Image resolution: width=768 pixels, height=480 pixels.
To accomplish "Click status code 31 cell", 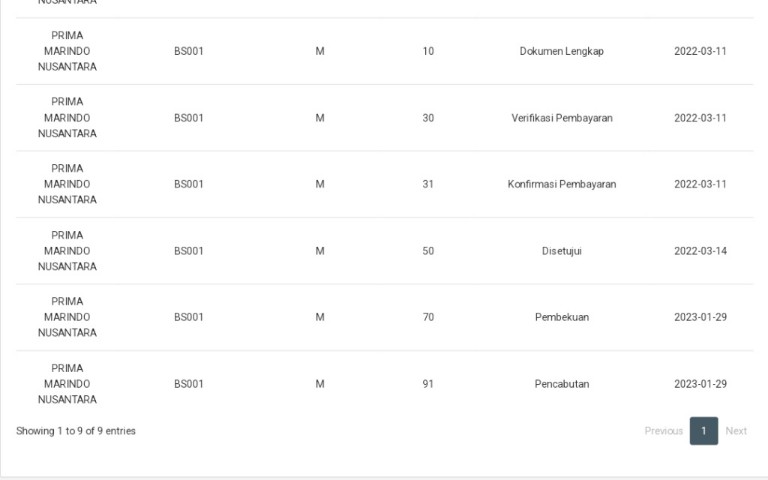I will tap(428, 184).
